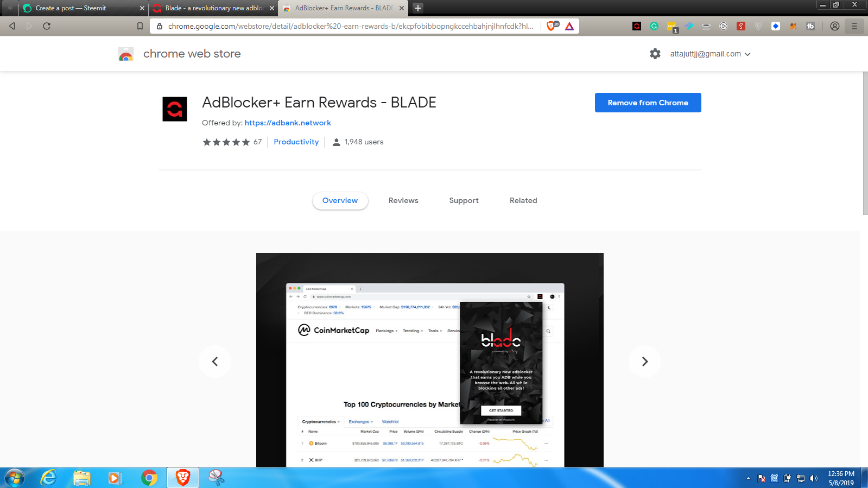Switch to the Create a post — Steemit tab
Image resolution: width=868 pixels, height=488 pixels.
(x=83, y=8)
